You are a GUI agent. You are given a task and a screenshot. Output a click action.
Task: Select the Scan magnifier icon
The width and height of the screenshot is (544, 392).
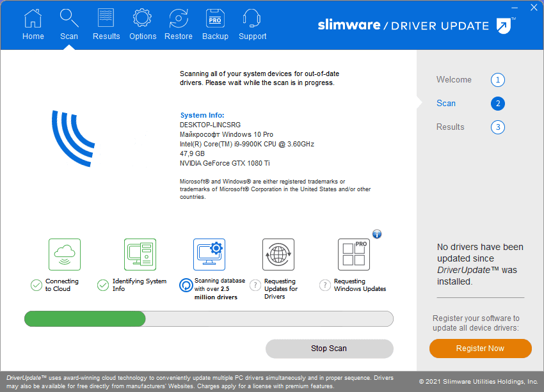69,18
